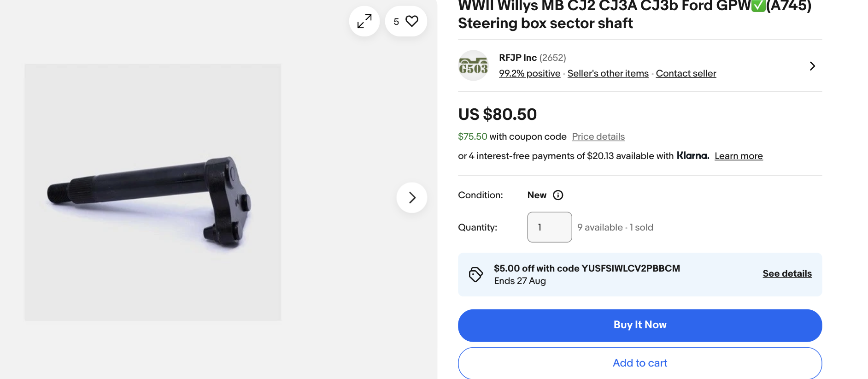Open Seller's other items
This screenshot has height=379, width=868.
click(608, 73)
